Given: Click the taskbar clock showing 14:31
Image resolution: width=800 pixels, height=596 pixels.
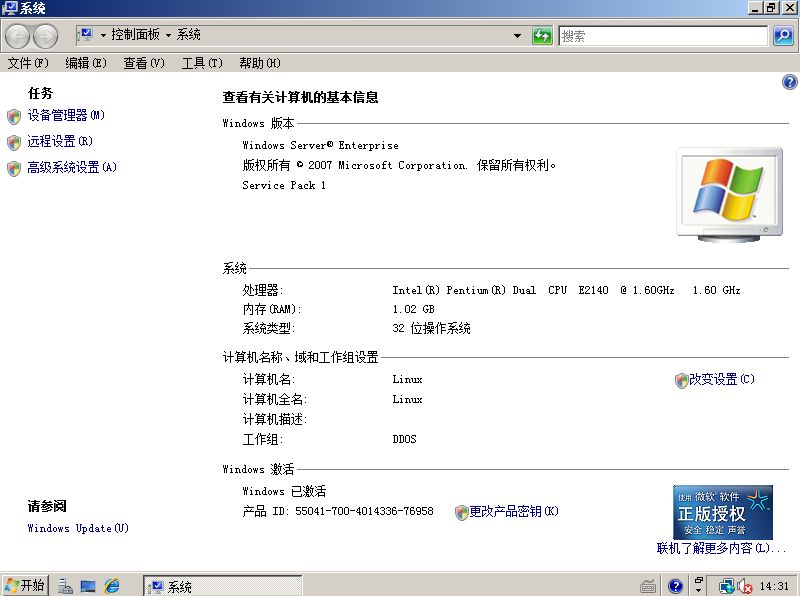Looking at the screenshot, I should click(x=774, y=586).
